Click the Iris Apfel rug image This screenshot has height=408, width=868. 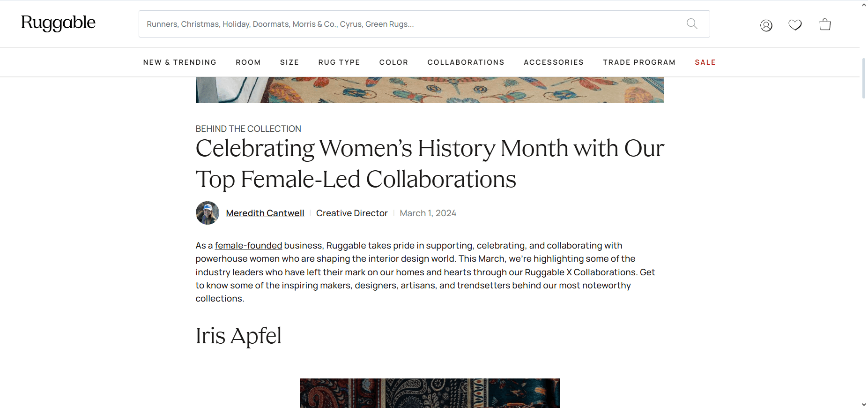(430, 393)
